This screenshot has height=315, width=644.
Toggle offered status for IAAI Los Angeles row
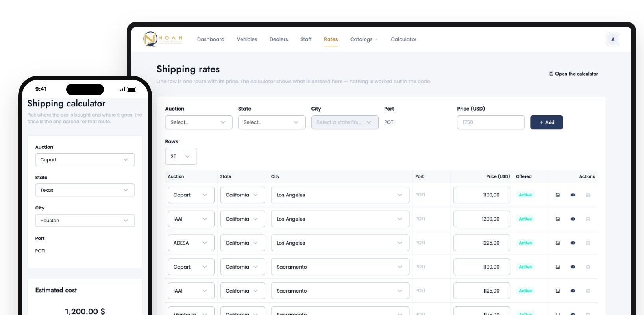(573, 219)
